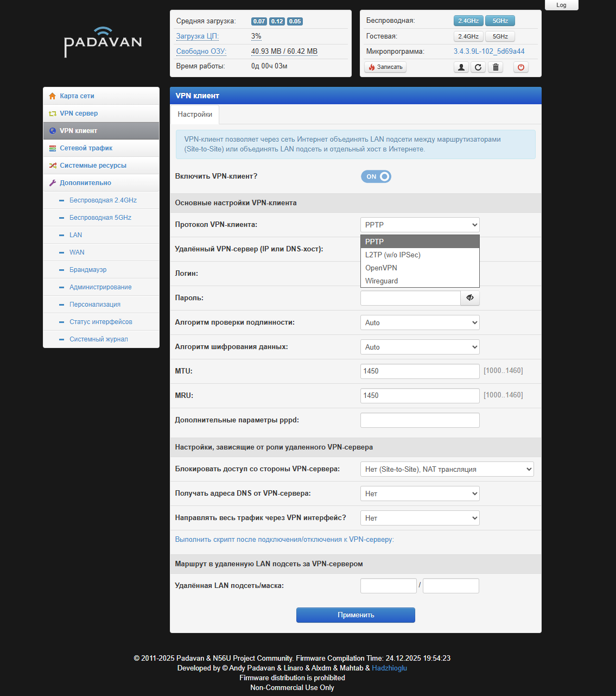
Task: Open Карта сети from the sidebar
Action: click(x=77, y=96)
